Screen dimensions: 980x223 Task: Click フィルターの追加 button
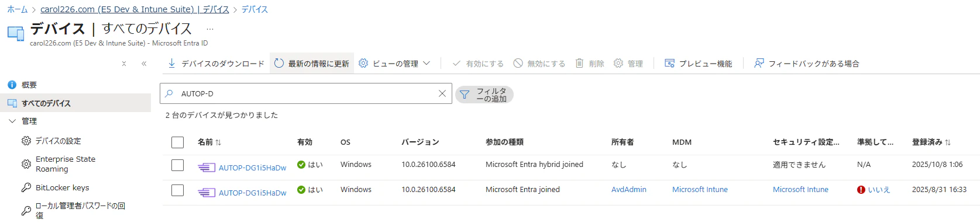pyautogui.click(x=484, y=95)
